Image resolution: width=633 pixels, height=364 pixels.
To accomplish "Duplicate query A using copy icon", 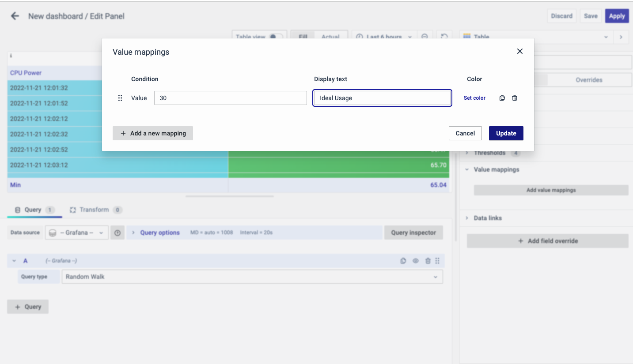I will pyautogui.click(x=403, y=261).
